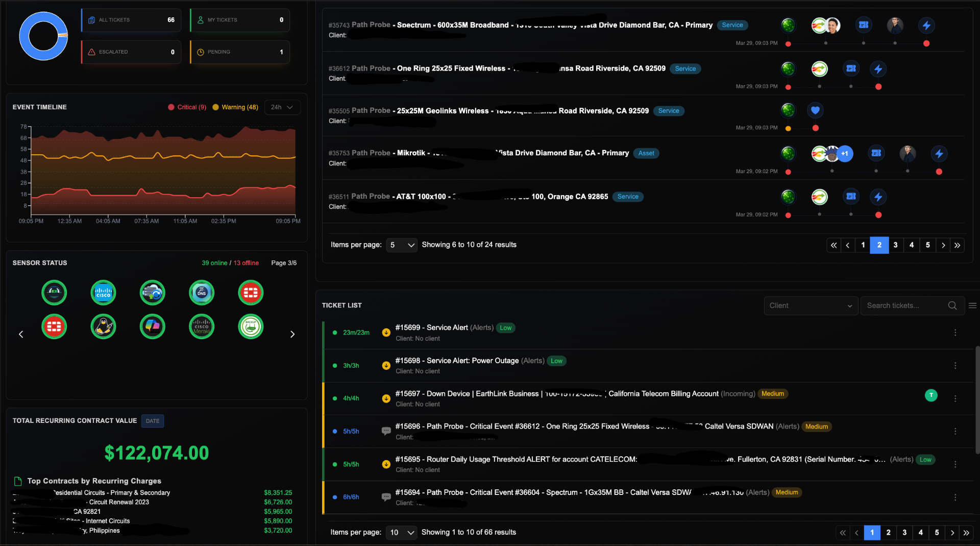Click the lightning bolt icon on event #35743

tap(927, 26)
